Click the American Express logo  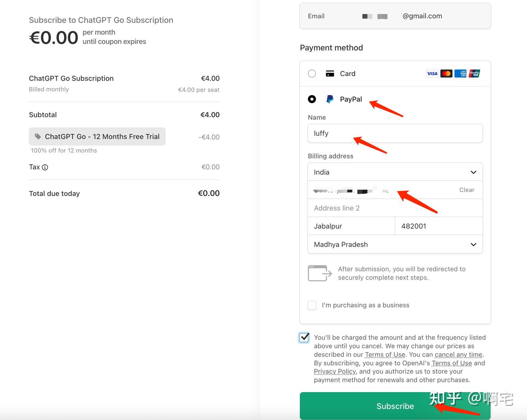460,74
